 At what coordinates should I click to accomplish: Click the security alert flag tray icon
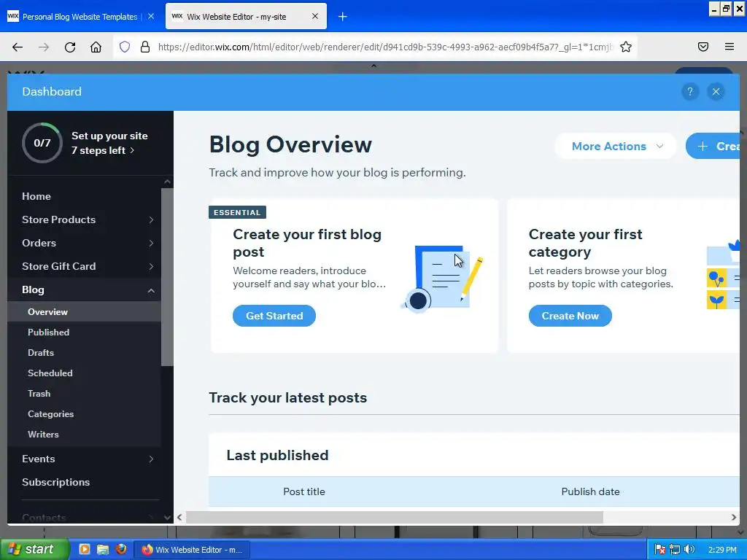(659, 550)
